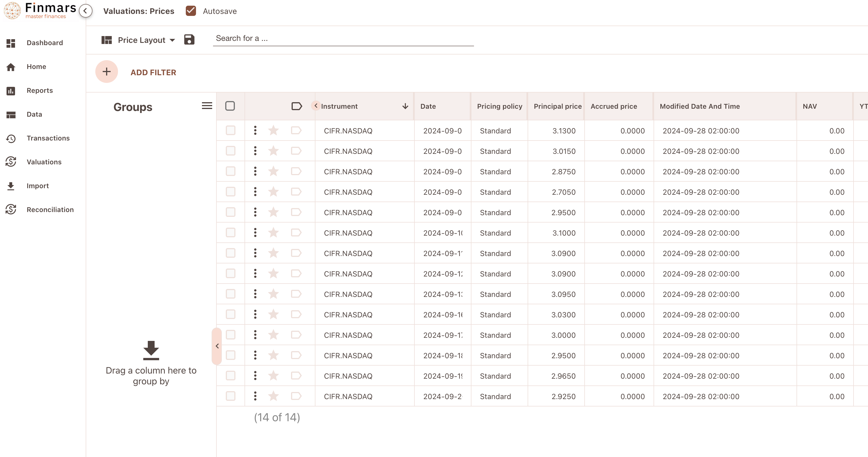
Task: Disable the Autosave checkbox
Action: [x=191, y=11]
